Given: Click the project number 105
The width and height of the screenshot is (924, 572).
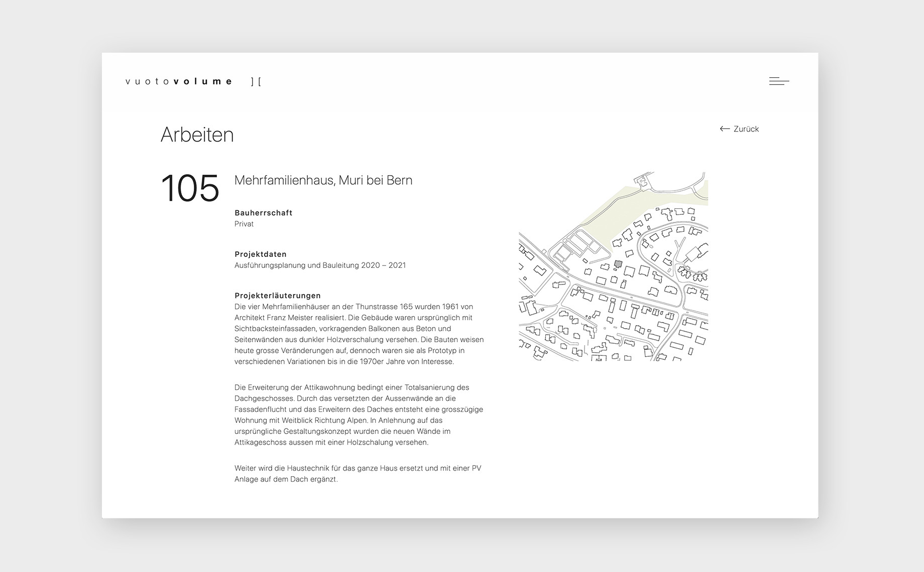Looking at the screenshot, I should 190,189.
